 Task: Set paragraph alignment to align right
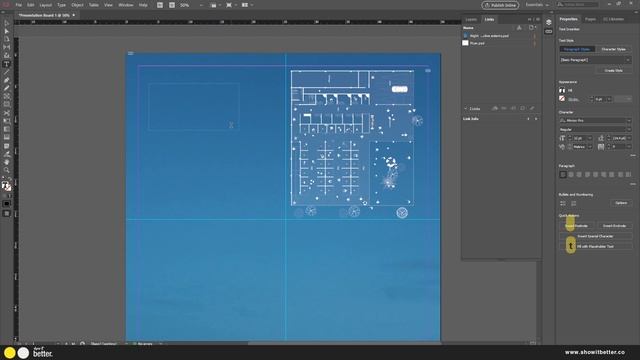(x=579, y=175)
